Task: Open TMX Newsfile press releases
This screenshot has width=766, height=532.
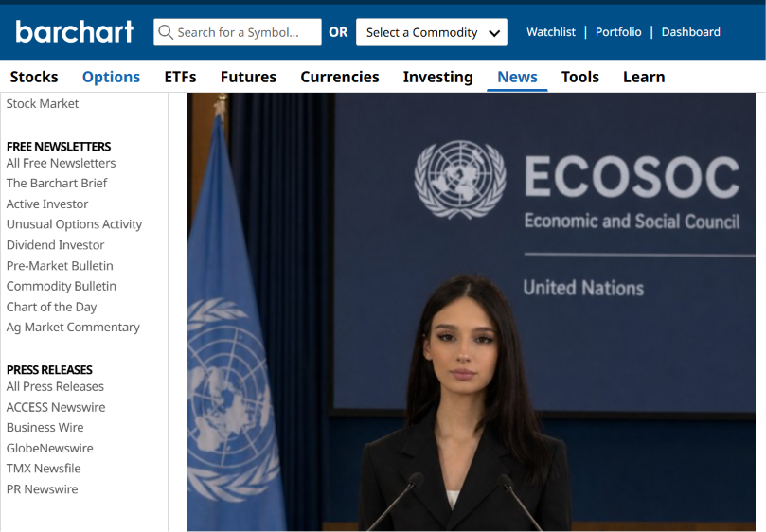Action: tap(44, 469)
